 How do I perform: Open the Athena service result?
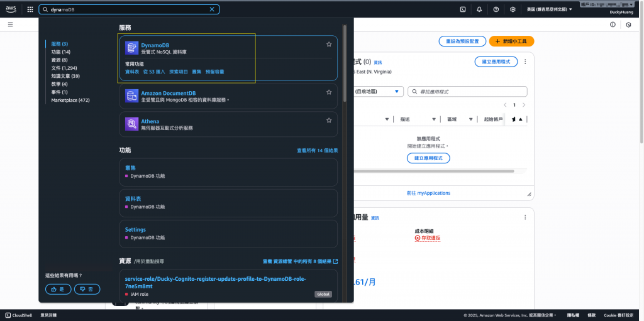[x=150, y=121]
